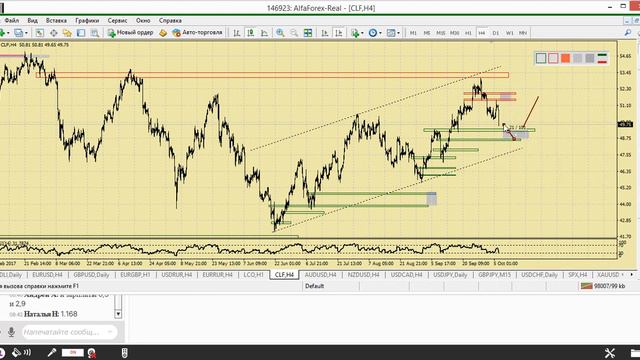Toggle chart shift icon

(x=339, y=33)
